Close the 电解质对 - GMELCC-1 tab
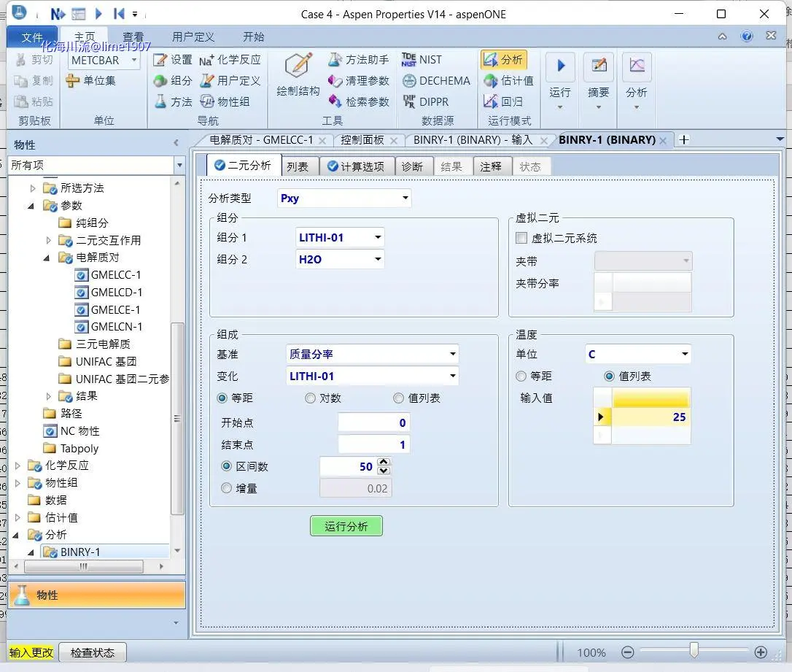792x672 pixels. pyautogui.click(x=322, y=141)
